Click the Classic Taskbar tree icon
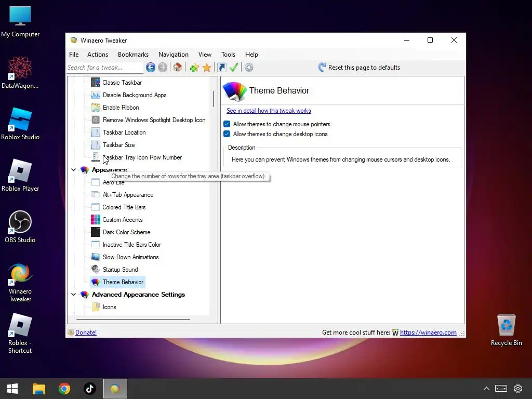Viewport: 532px width, 399px height. (96, 83)
